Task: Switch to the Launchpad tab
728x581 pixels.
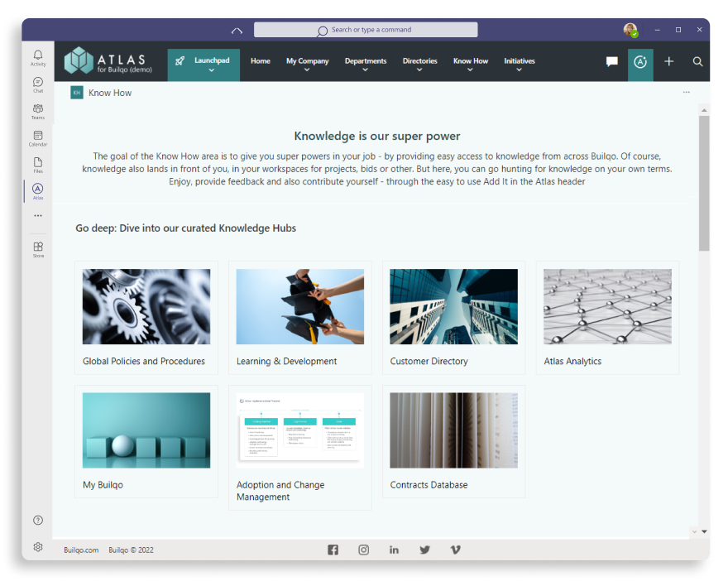Action: tap(204, 60)
